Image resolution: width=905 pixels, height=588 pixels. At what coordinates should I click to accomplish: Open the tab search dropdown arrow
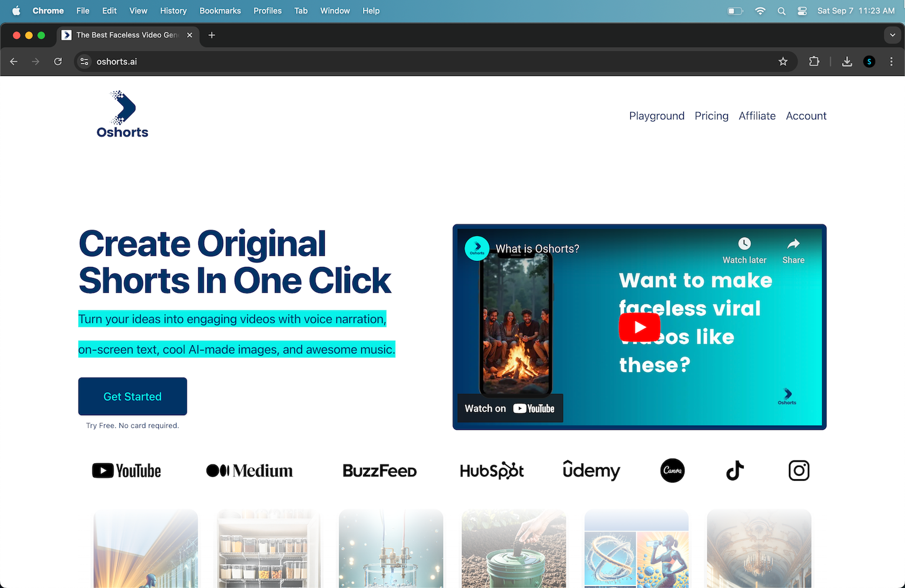(x=893, y=35)
